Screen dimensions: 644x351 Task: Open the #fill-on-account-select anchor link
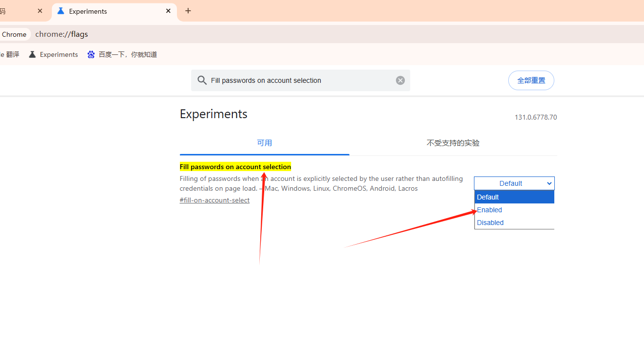(x=215, y=200)
